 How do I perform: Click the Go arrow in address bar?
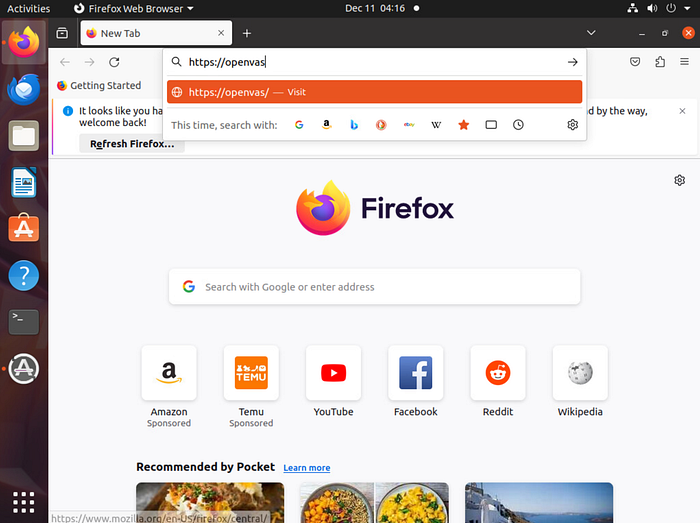(573, 62)
